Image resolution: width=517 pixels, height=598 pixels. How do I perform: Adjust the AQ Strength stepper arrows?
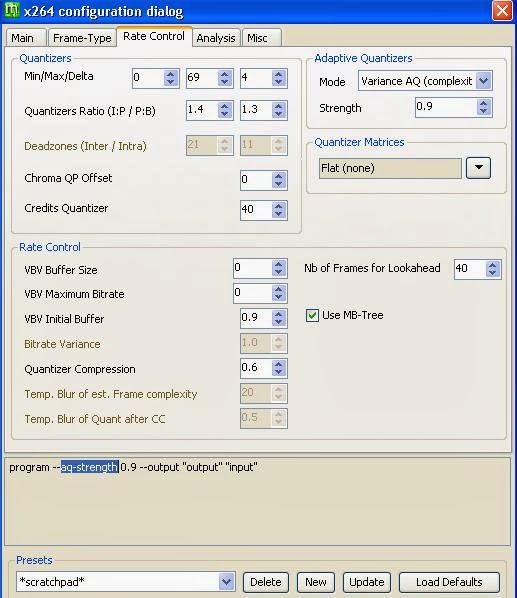pos(484,107)
